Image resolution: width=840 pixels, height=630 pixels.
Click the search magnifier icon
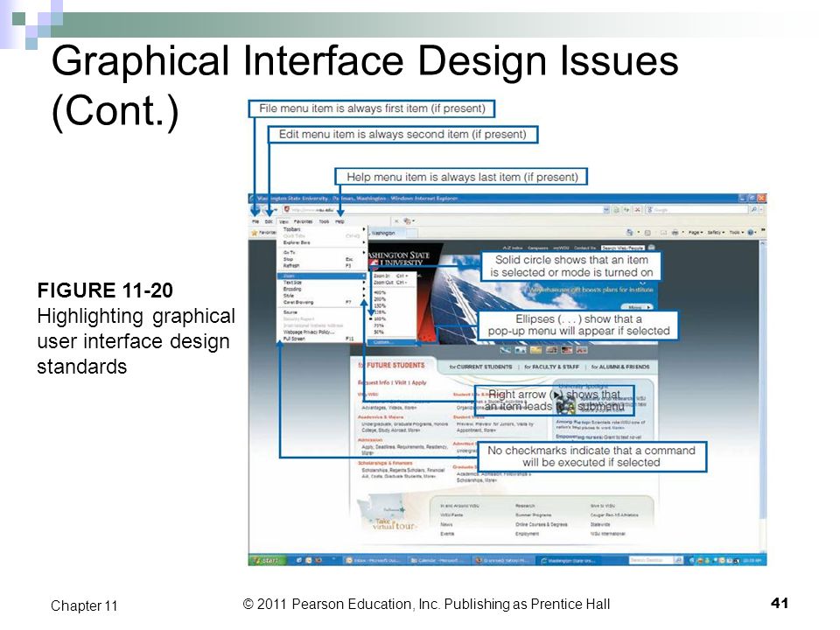[754, 209]
